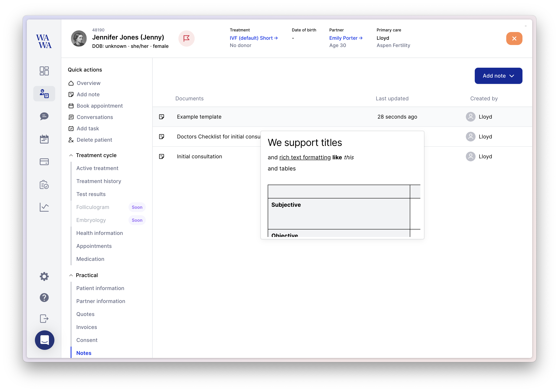The image size is (559, 392).
Task: Collapse the Practical section
Action: click(71, 275)
